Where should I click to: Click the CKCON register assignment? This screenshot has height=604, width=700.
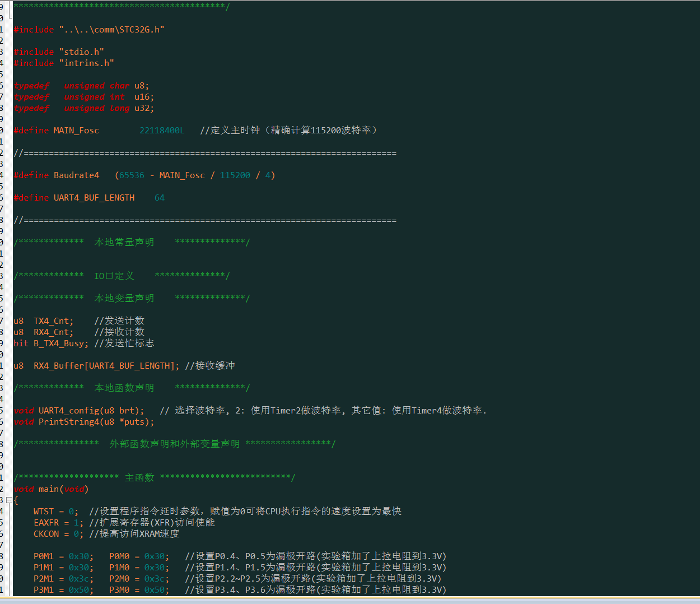coord(59,534)
